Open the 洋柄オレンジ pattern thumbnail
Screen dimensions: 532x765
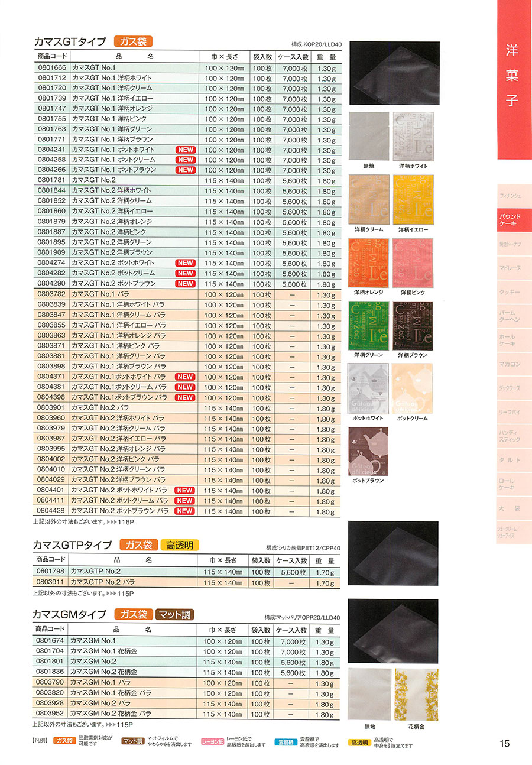[369, 262]
